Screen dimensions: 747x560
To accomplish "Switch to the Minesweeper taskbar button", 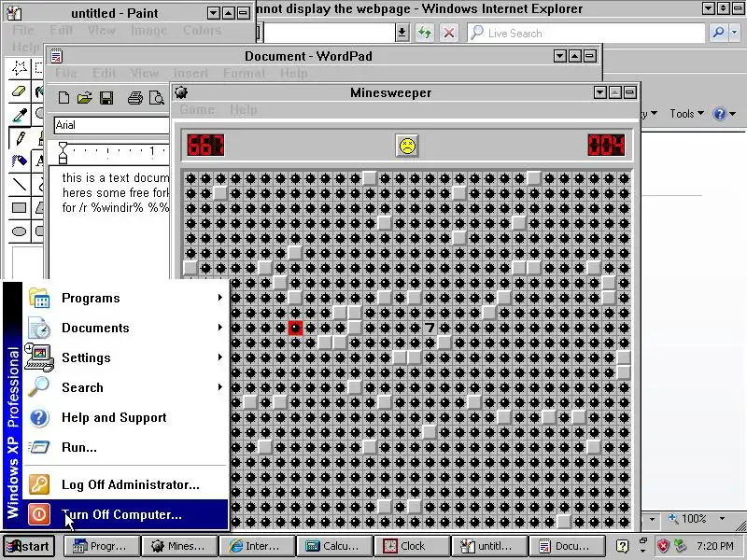I will click(x=179, y=546).
